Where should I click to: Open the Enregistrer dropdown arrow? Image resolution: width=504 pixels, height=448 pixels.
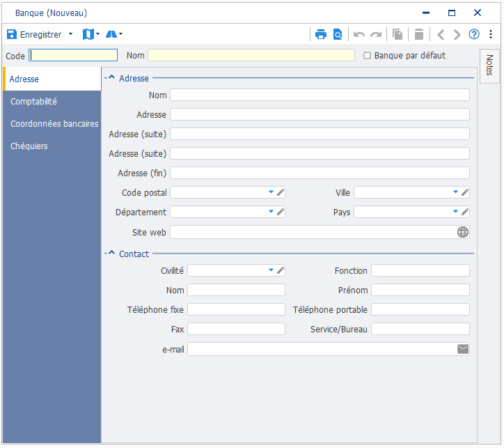71,33
